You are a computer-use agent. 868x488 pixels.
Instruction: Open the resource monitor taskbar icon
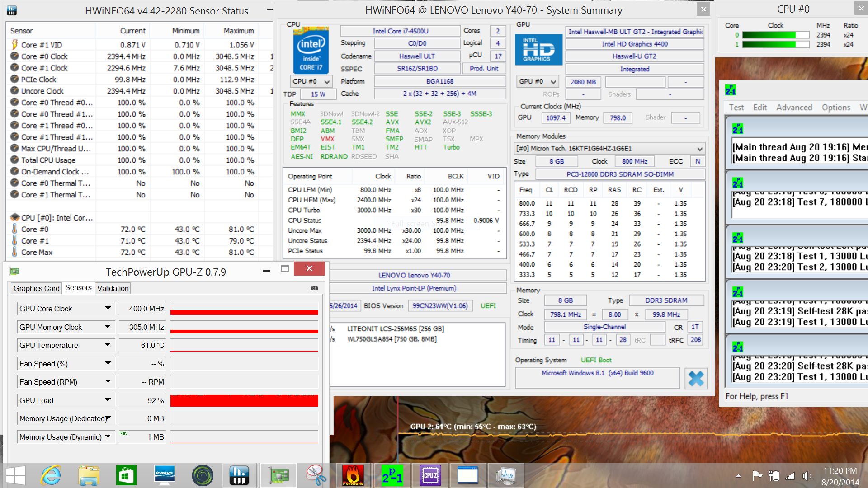pyautogui.click(x=505, y=475)
